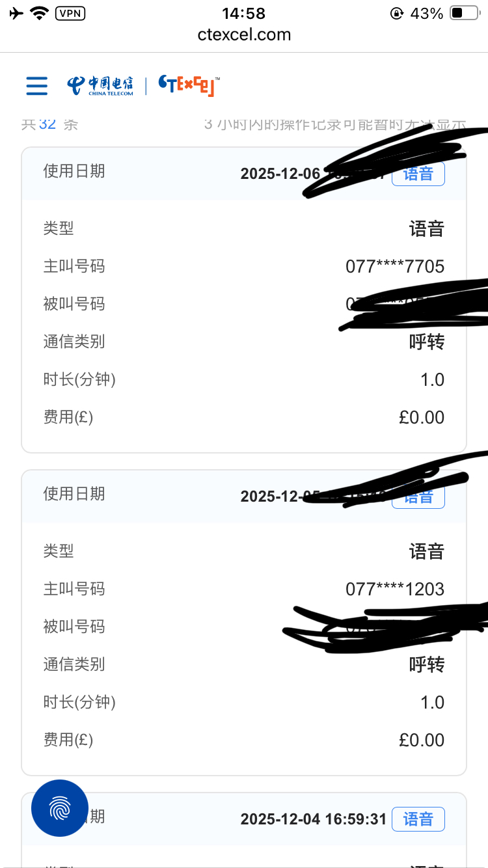
Task: Open the hamburger navigation menu
Action: click(37, 86)
